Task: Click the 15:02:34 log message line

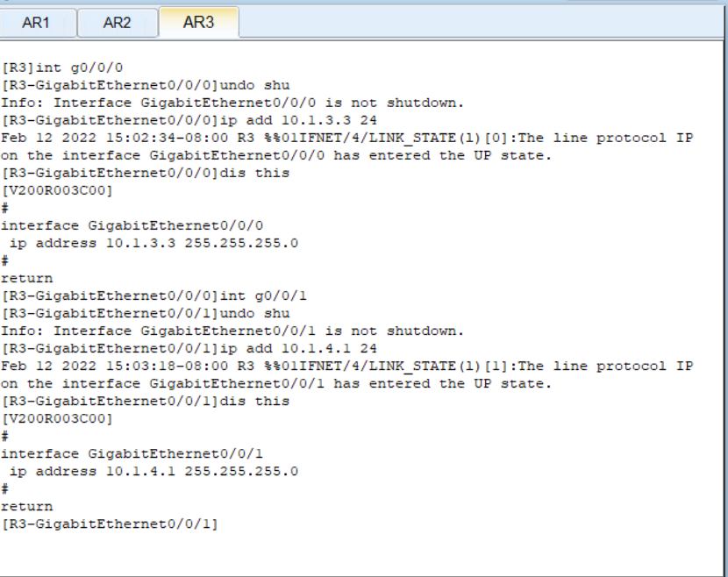Action: click(346, 138)
